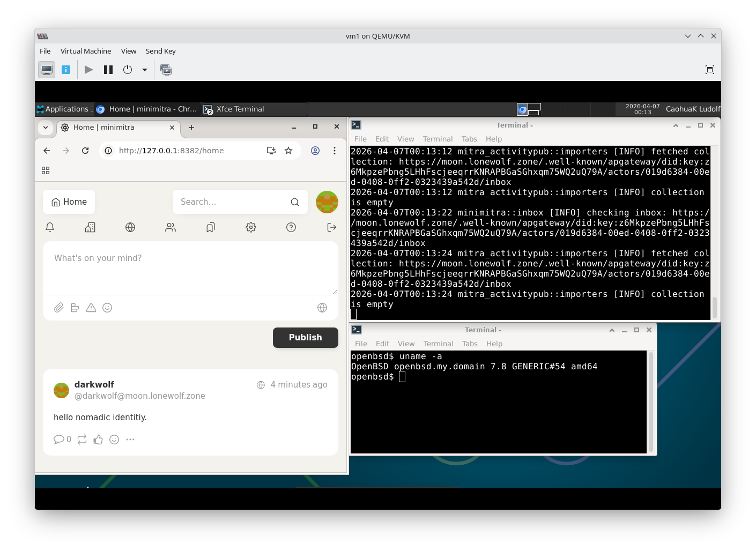Image resolution: width=756 pixels, height=551 pixels.
Task: Add a content warning to the post
Action: coord(91,308)
